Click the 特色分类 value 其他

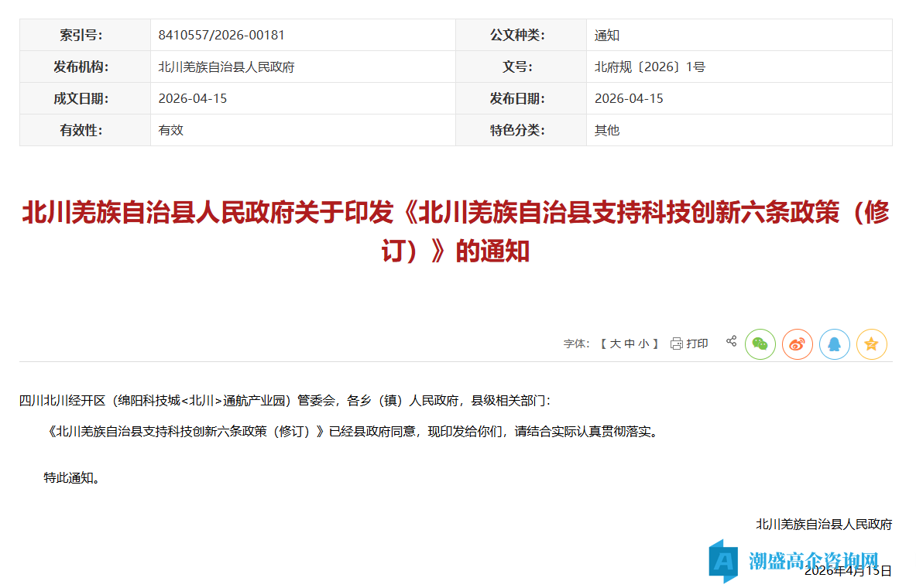click(607, 130)
